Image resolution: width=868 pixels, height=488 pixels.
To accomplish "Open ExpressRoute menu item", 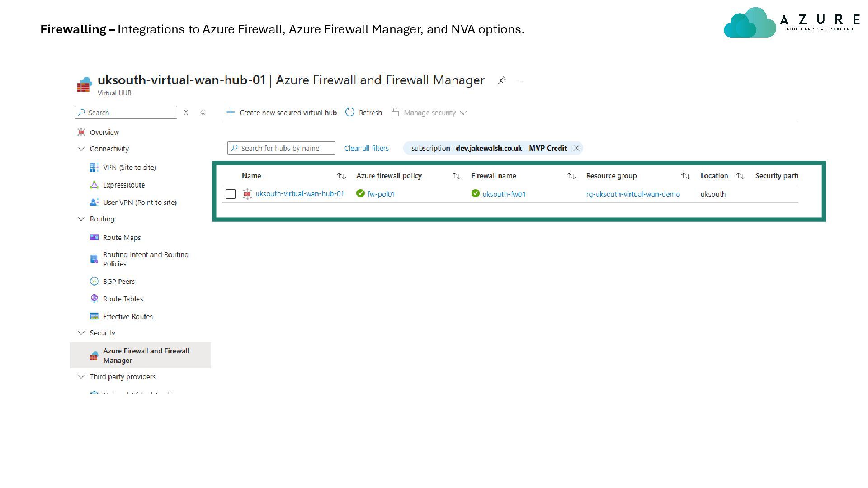I will click(x=124, y=185).
